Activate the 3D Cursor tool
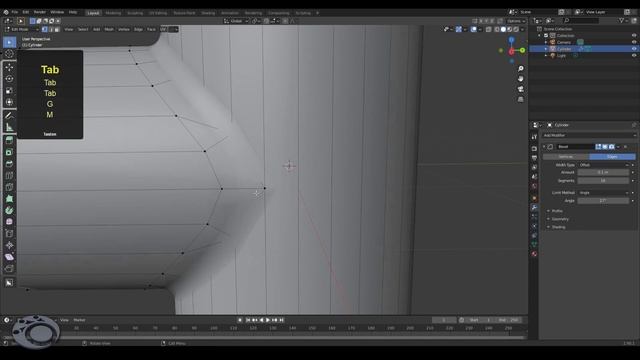Image resolution: width=640 pixels, height=360 pixels. (9, 53)
